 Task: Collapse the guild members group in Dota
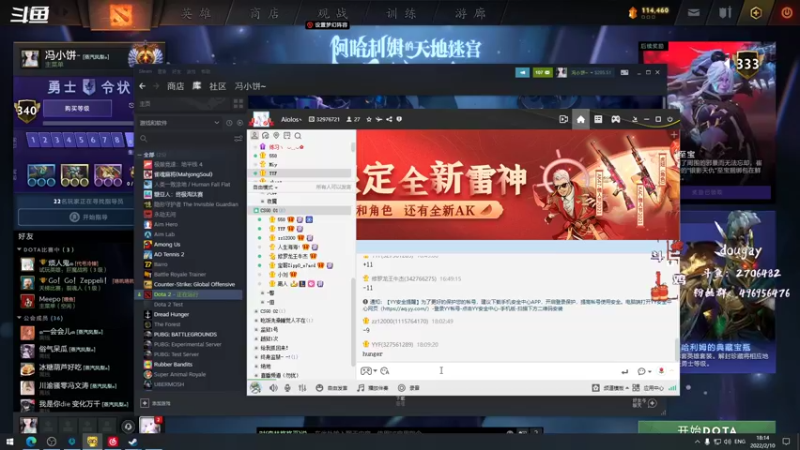tap(19, 318)
